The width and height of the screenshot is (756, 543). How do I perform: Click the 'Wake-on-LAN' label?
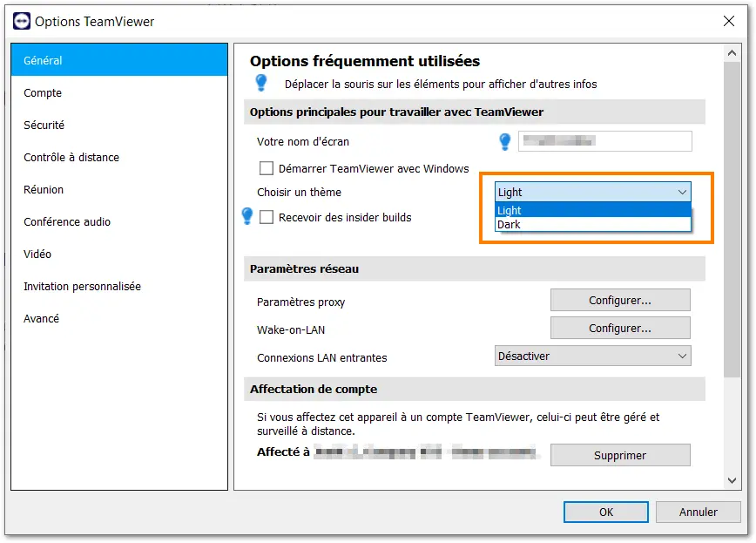click(291, 329)
